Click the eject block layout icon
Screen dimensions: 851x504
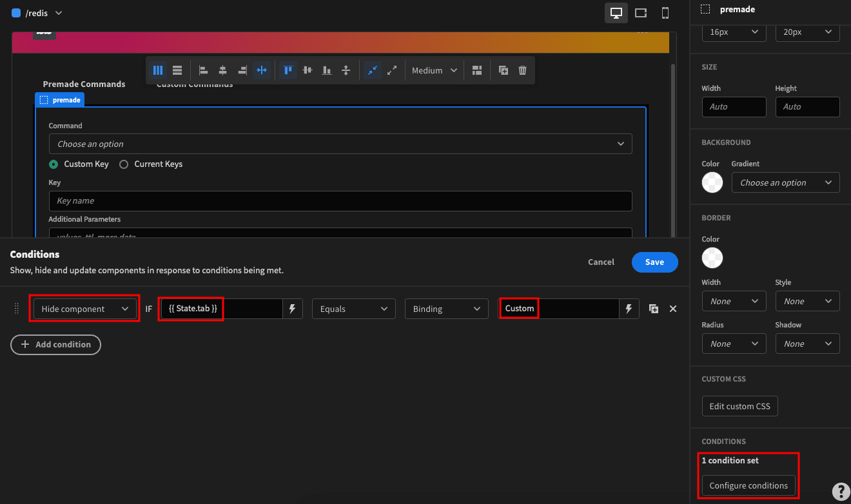(477, 70)
